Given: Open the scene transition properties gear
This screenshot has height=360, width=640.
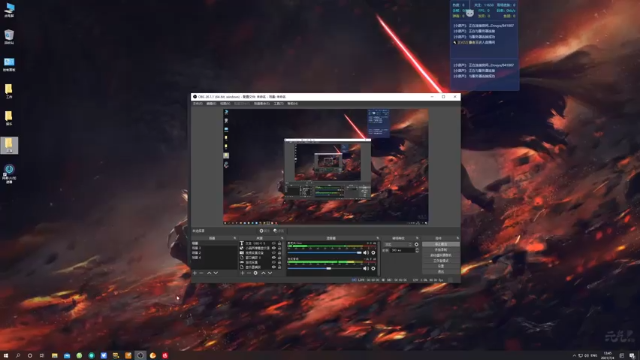Looking at the screenshot, I should [x=416, y=244].
